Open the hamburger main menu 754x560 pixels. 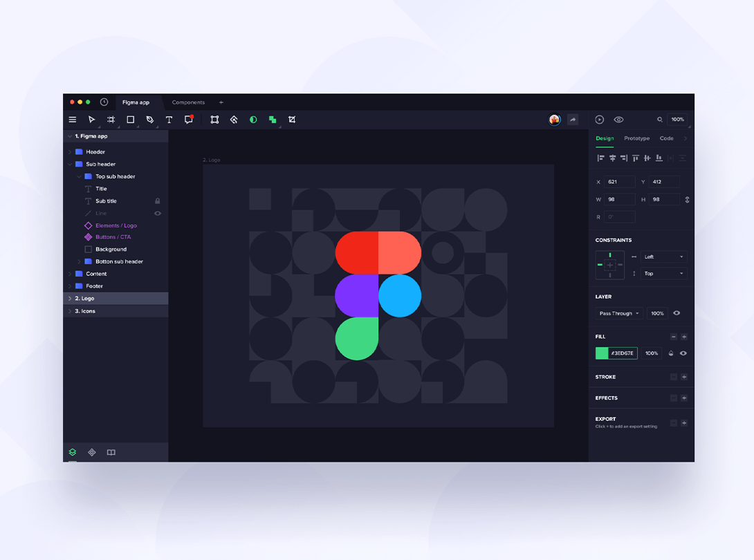[x=73, y=120]
